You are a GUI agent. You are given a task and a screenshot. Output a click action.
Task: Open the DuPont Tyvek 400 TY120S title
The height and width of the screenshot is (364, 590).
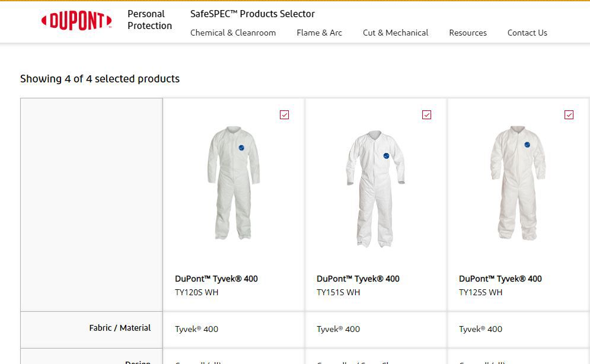[x=216, y=279]
